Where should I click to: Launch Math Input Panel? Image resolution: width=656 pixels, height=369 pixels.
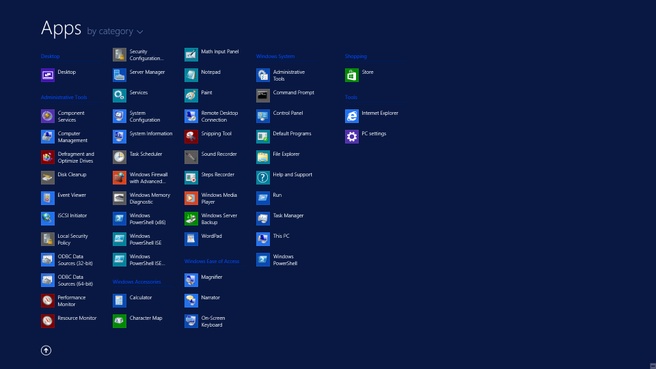coord(212,55)
